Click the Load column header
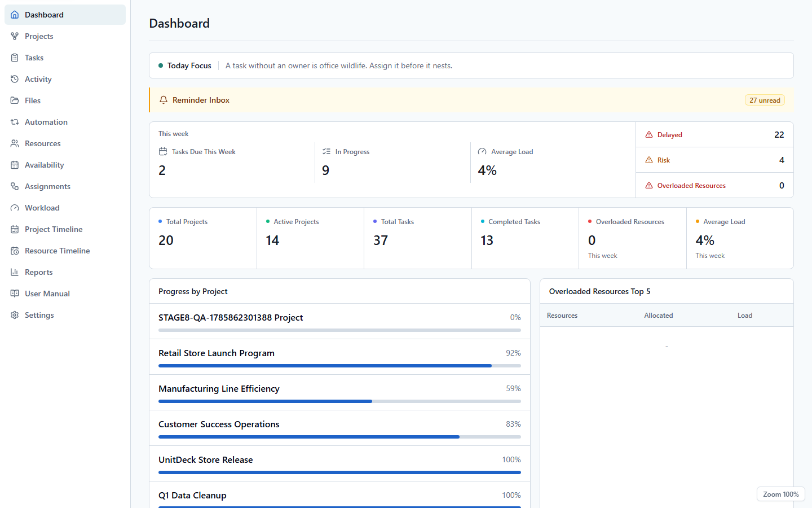This screenshot has height=508, width=812. pyautogui.click(x=745, y=316)
